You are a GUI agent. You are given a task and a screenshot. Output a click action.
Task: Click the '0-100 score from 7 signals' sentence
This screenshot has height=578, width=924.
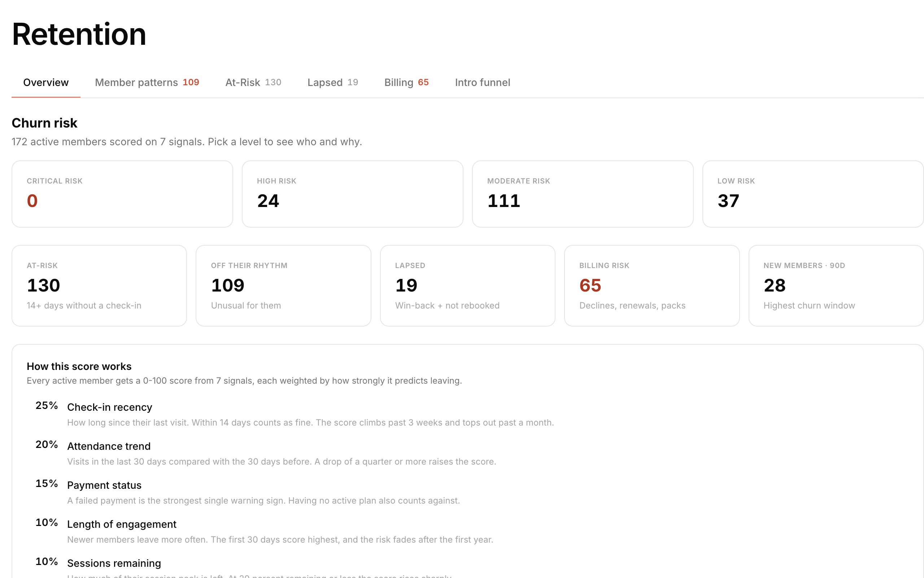[244, 381]
